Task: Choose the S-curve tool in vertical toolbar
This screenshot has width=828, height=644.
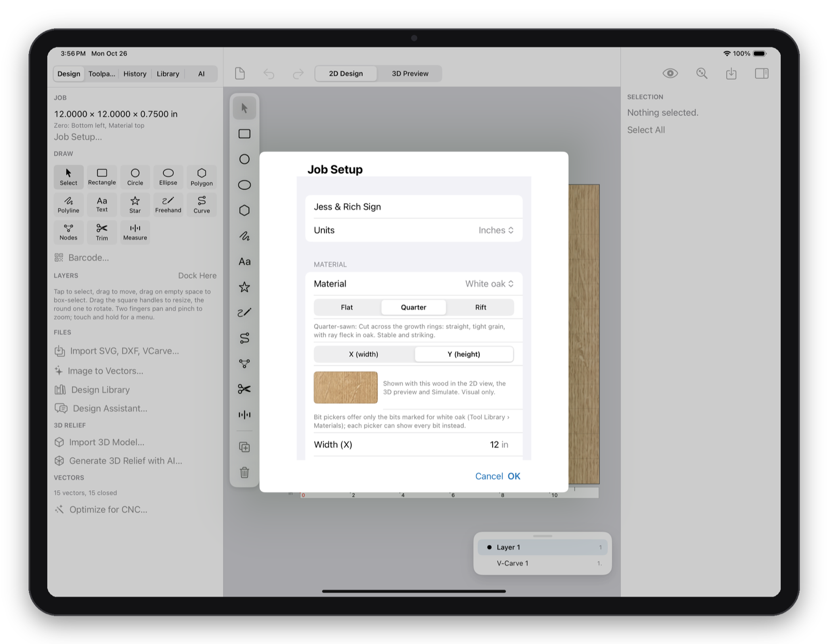Action: [244, 338]
